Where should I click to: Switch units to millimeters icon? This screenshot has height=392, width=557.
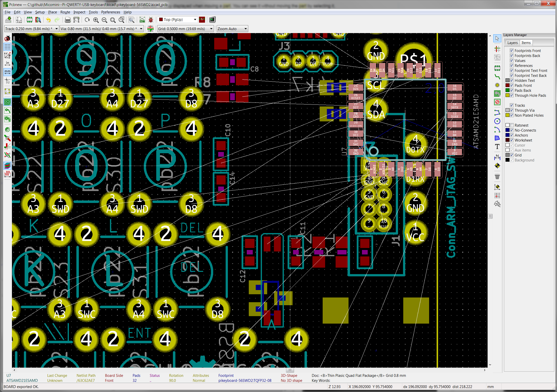coord(7,72)
